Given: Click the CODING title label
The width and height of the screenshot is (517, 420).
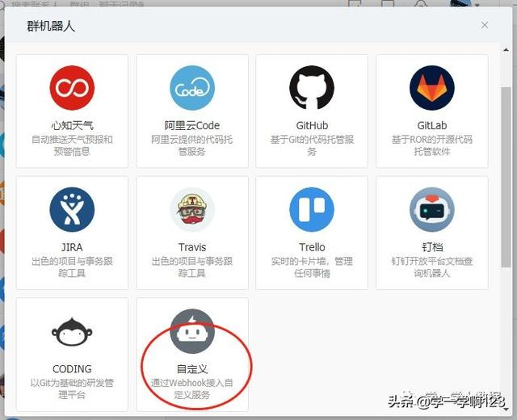Looking at the screenshot, I should (72, 369).
